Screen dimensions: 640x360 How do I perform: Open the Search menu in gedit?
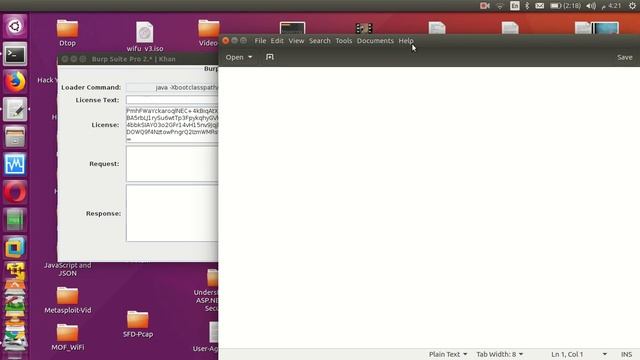click(320, 41)
